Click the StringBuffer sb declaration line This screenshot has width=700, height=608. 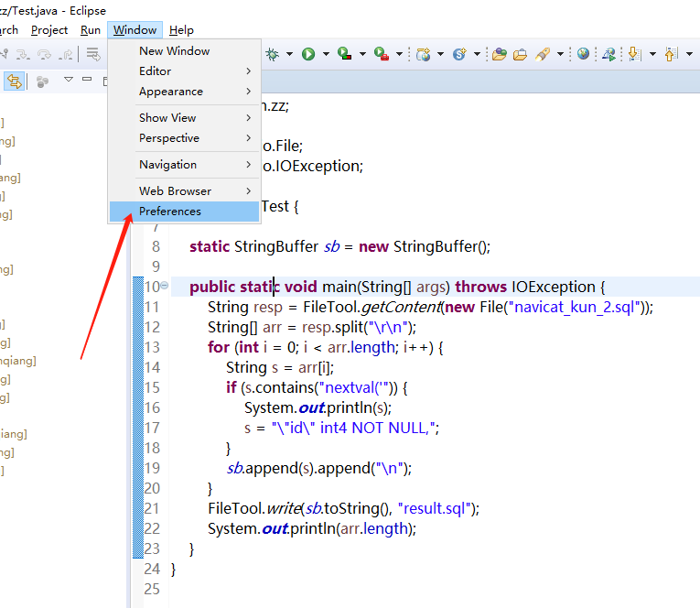pos(339,246)
